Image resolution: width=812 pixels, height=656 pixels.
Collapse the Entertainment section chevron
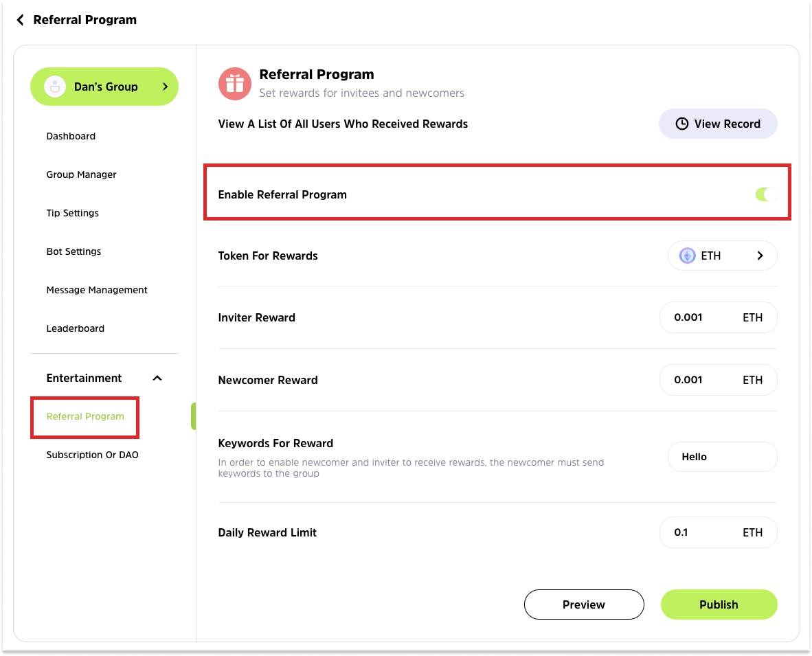tap(157, 378)
